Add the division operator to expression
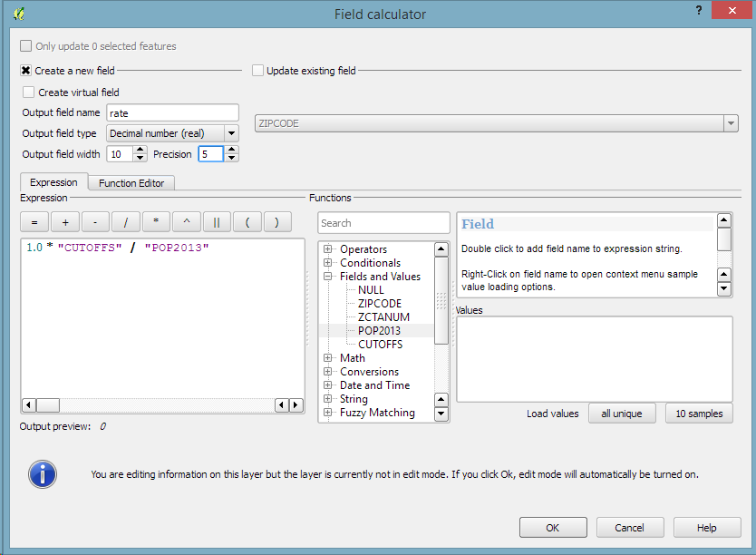756x555 pixels. pyautogui.click(x=125, y=222)
